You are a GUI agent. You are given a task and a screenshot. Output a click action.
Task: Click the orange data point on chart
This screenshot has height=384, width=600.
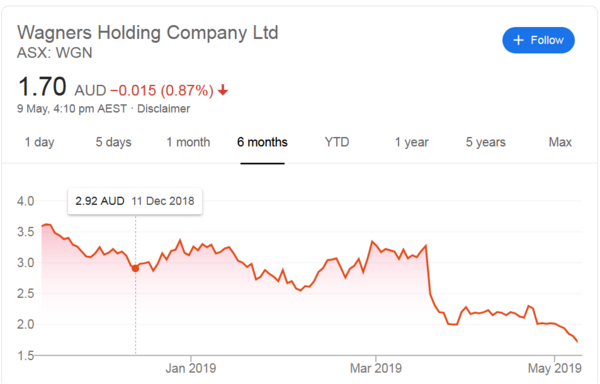tap(135, 268)
